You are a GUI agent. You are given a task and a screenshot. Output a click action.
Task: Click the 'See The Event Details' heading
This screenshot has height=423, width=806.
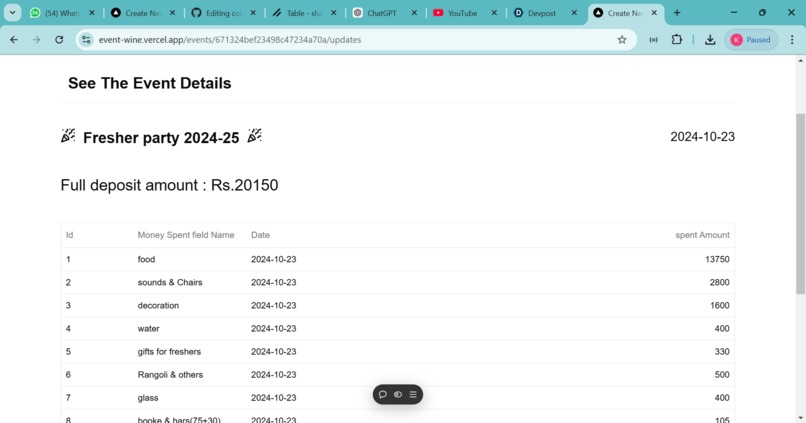[x=150, y=83]
